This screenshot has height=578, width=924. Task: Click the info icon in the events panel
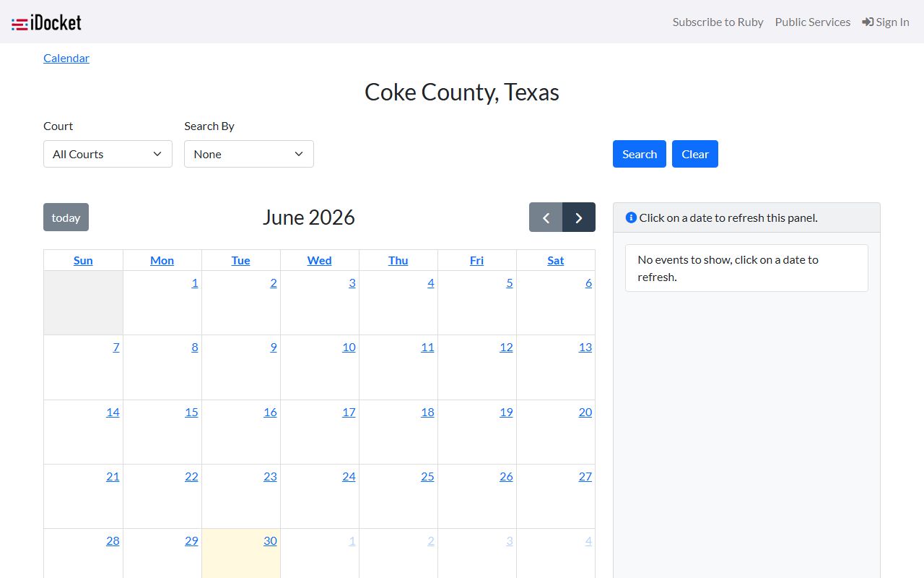631,217
